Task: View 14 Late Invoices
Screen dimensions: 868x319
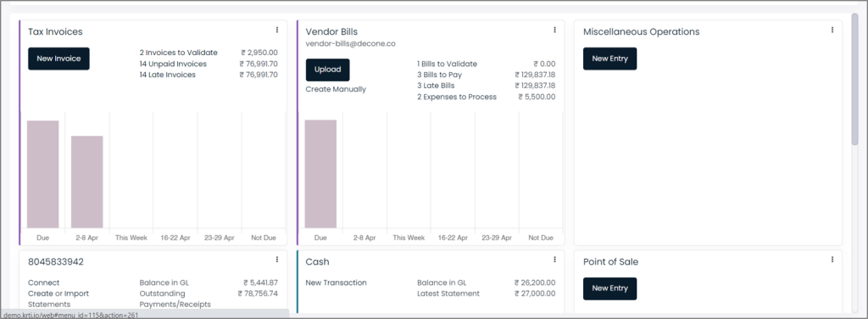Action: [167, 75]
